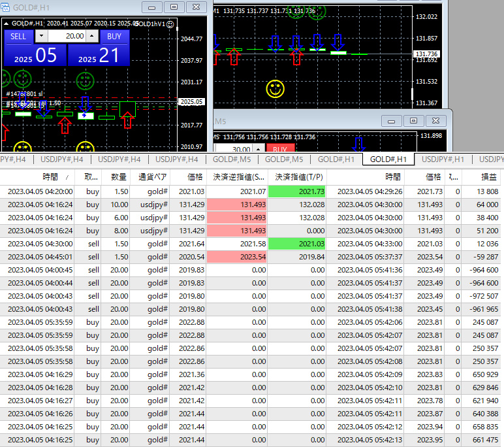Switch to the active GOLD#,H1 chart tab

coord(388,159)
